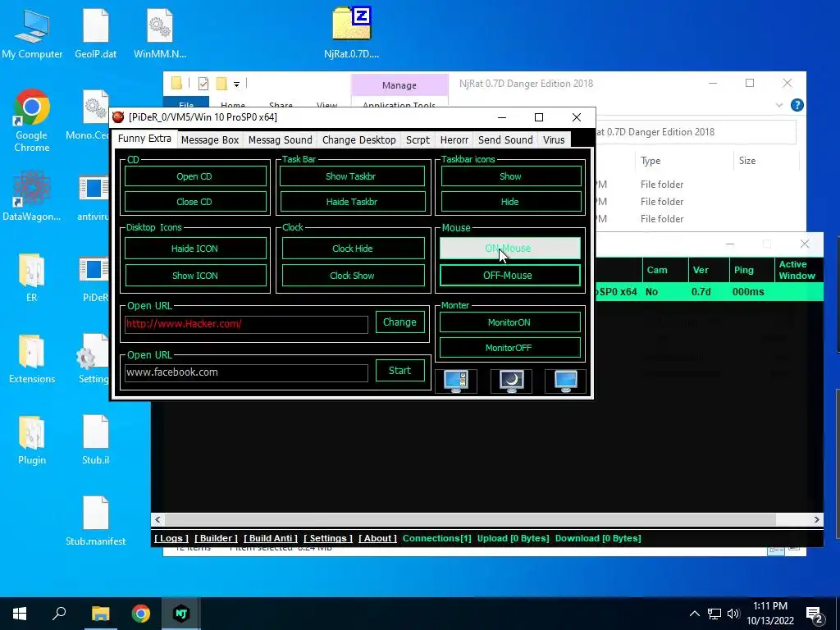Select the Stub.il file icon
This screenshot has width=840, height=630.
click(x=95, y=441)
